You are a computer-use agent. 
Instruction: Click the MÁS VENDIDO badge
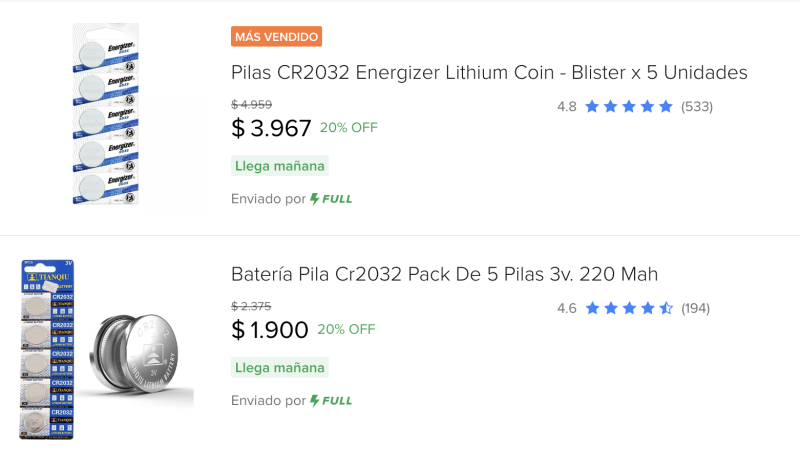click(276, 37)
